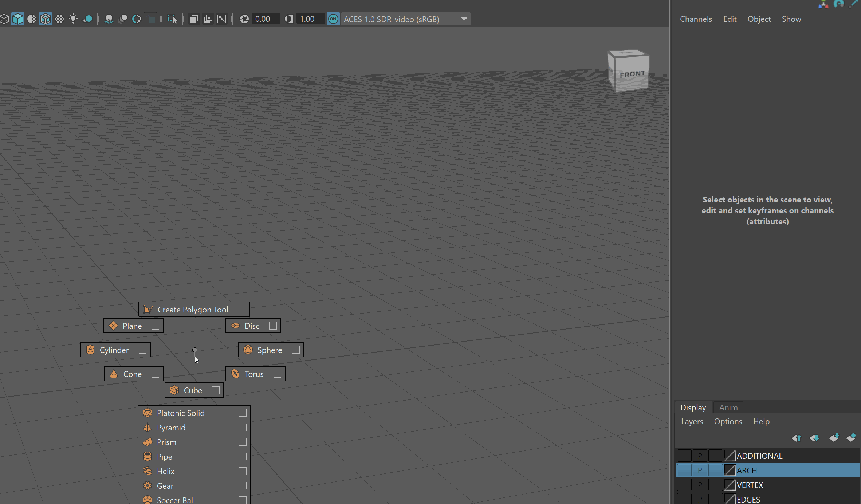Screen dimensions: 861x504
Task: Choose Torus from the marking menu
Action: 253,374
